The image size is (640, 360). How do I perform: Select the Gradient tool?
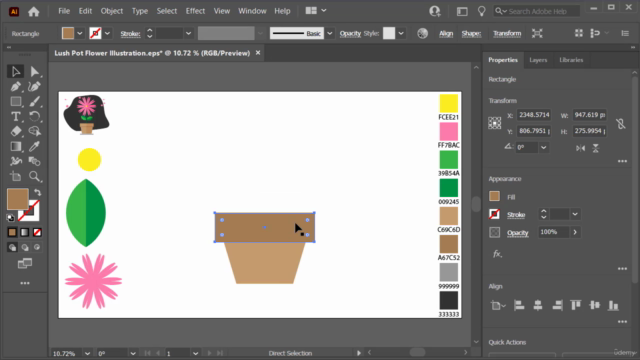pyautogui.click(x=16, y=146)
